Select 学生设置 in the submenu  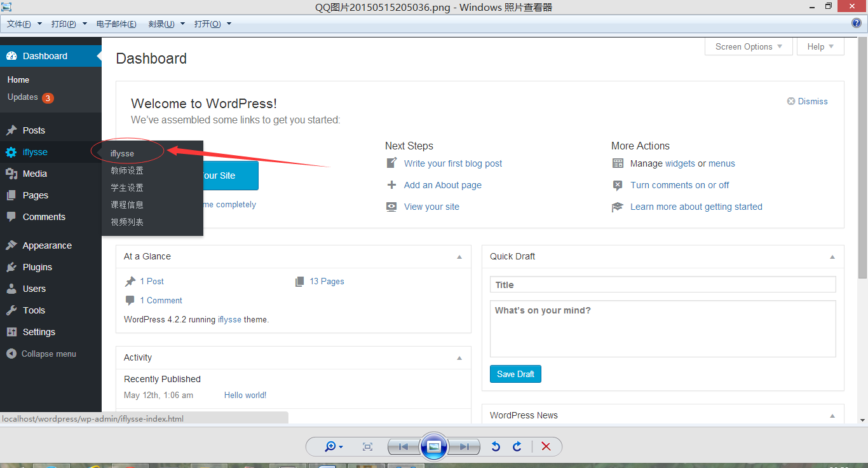pyautogui.click(x=127, y=188)
